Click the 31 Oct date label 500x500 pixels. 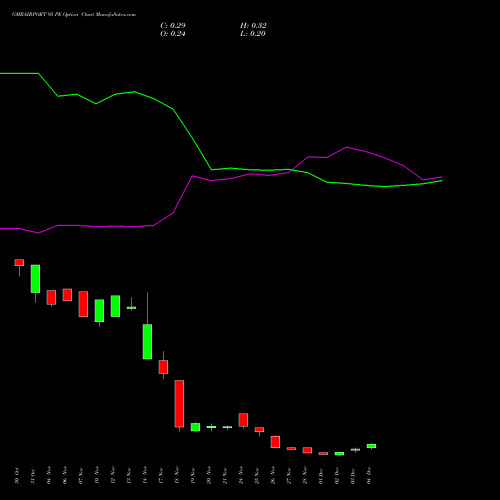coord(33,476)
